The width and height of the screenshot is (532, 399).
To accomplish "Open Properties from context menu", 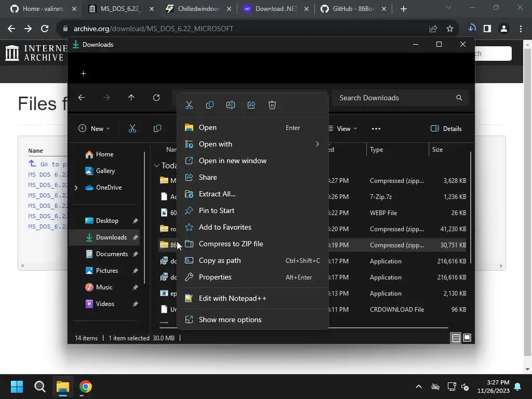I will pos(252,277).
